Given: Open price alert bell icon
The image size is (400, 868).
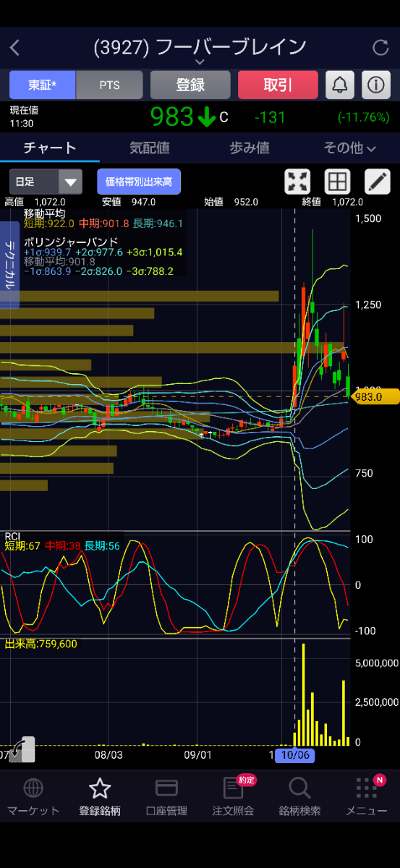Looking at the screenshot, I should coord(339,85).
